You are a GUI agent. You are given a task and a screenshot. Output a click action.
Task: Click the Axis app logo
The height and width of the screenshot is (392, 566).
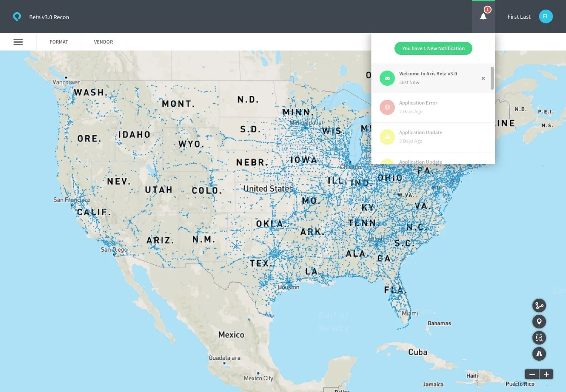click(x=17, y=17)
